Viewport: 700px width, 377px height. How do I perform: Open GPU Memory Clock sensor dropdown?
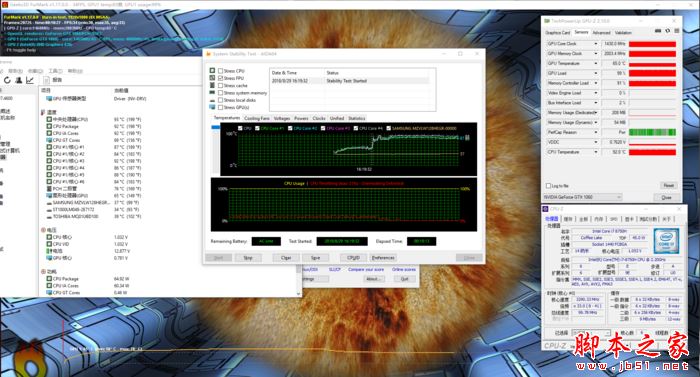click(595, 54)
